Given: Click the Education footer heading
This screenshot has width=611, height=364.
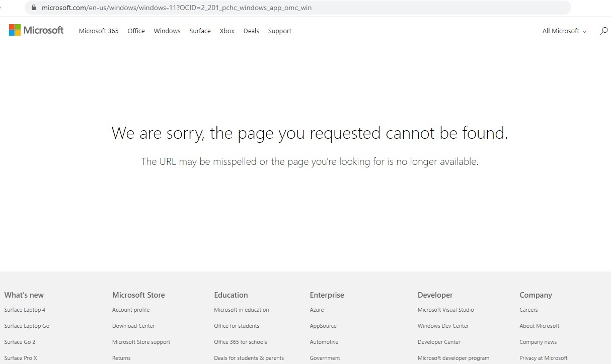Looking at the screenshot, I should click(x=231, y=295).
